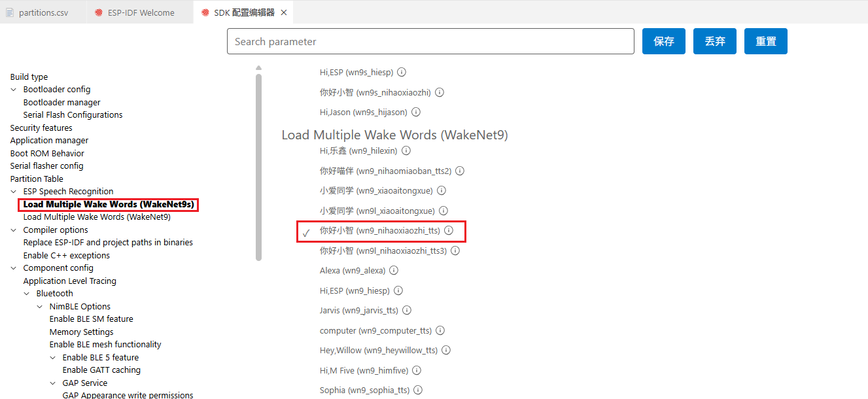Click info icon beside wn9s_nihaoxiaozhi
Image resolution: width=868 pixels, height=399 pixels.
440,92
